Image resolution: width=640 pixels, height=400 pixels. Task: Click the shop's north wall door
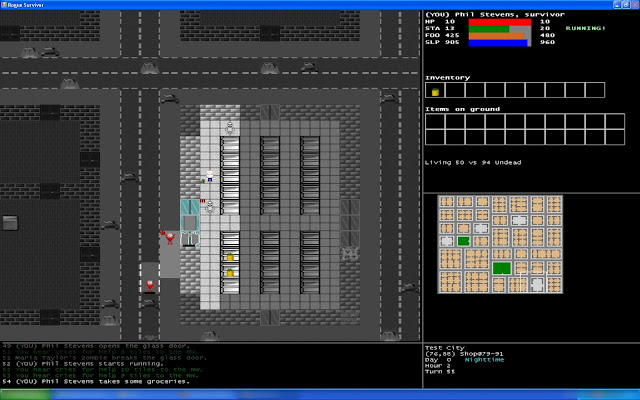click(x=270, y=113)
